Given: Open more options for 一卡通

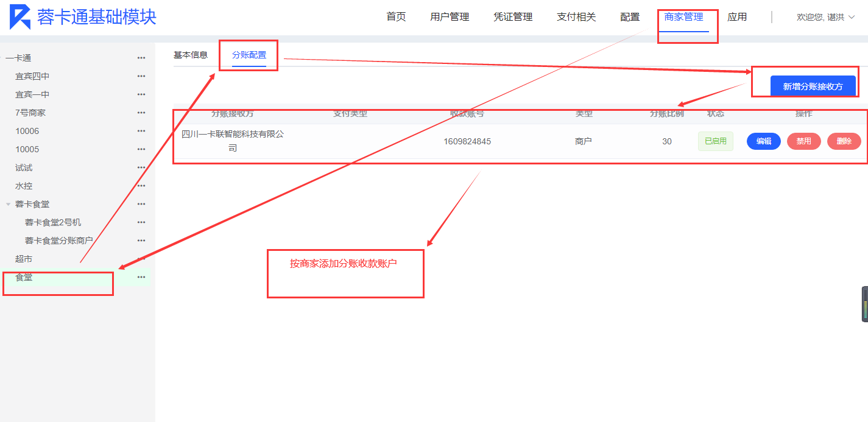Looking at the screenshot, I should (141, 58).
